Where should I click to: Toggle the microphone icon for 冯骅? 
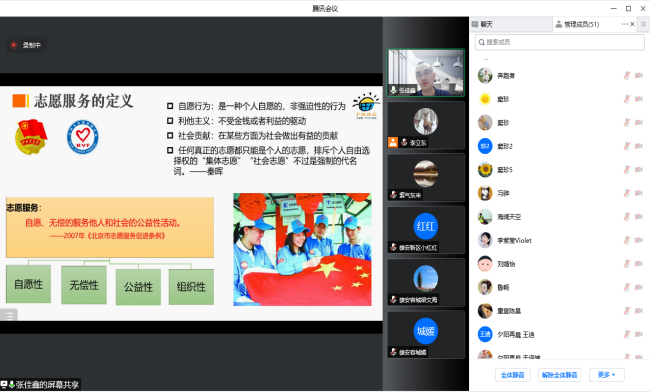[627, 193]
